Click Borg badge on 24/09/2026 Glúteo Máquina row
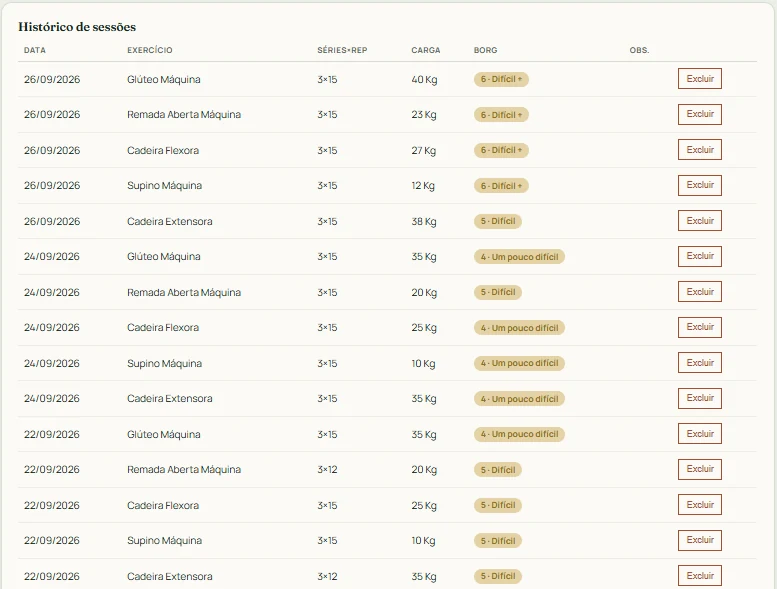Image resolution: width=777 pixels, height=589 pixels. 519,257
